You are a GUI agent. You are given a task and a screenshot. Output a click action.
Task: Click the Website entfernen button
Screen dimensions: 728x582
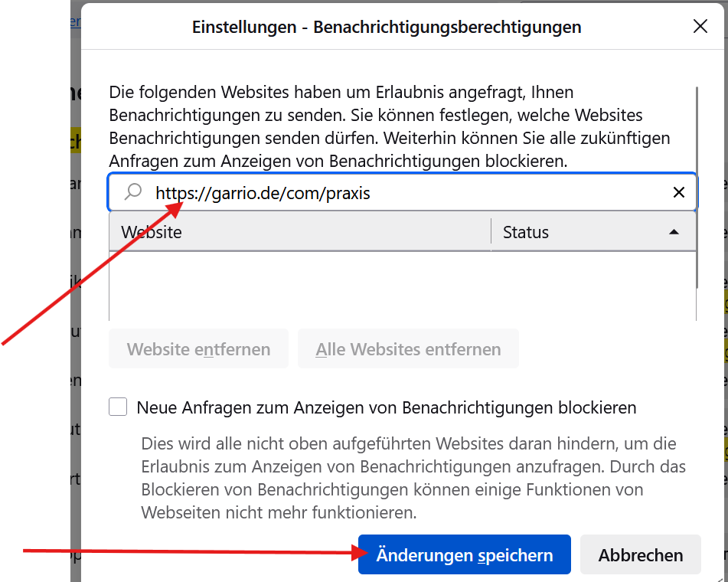[x=198, y=349]
